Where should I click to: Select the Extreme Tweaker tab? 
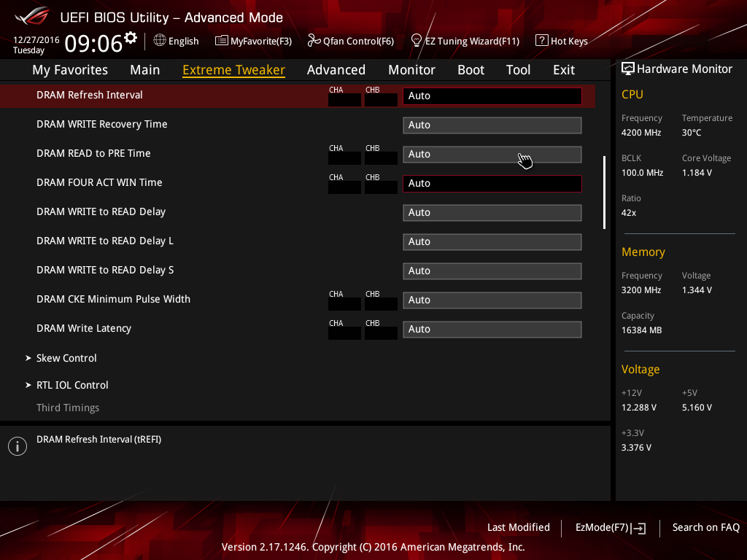[234, 70]
